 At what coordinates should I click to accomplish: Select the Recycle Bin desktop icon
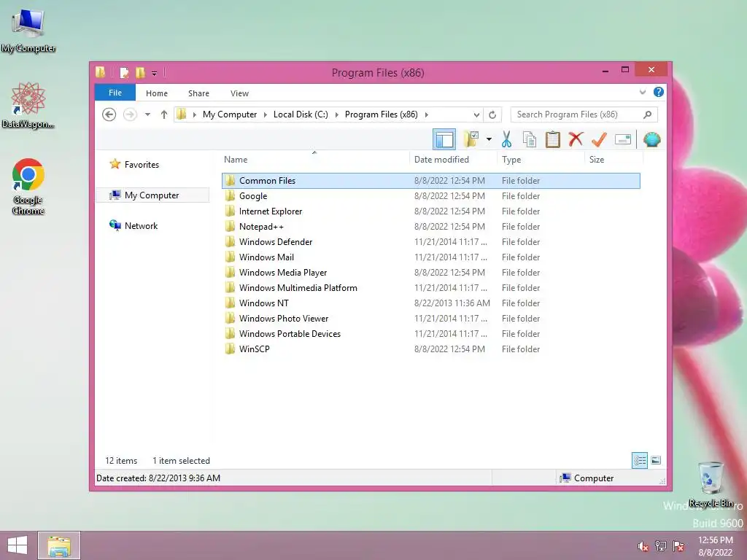(x=711, y=484)
